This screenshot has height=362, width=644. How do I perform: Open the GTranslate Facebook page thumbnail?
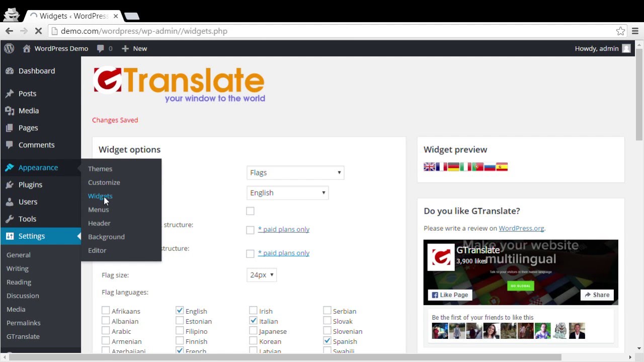click(441, 257)
